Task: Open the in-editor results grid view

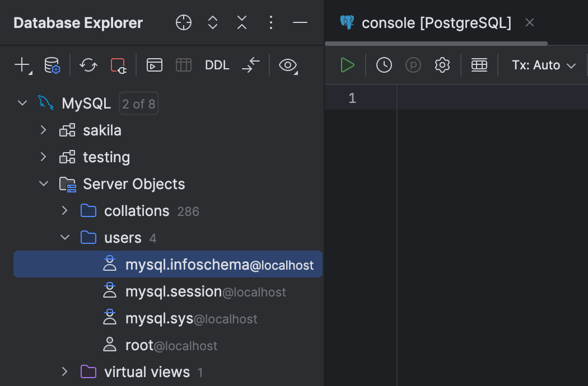Action: [x=479, y=65]
